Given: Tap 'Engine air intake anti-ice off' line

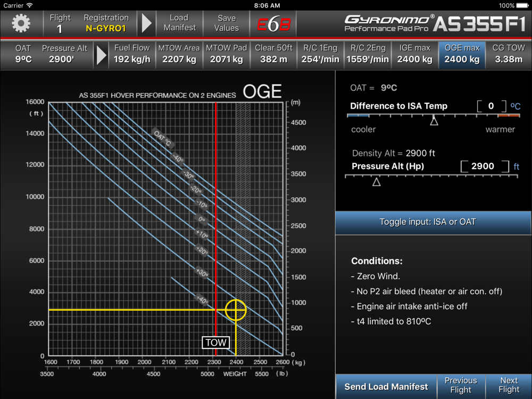Looking at the screenshot, I should (409, 306).
